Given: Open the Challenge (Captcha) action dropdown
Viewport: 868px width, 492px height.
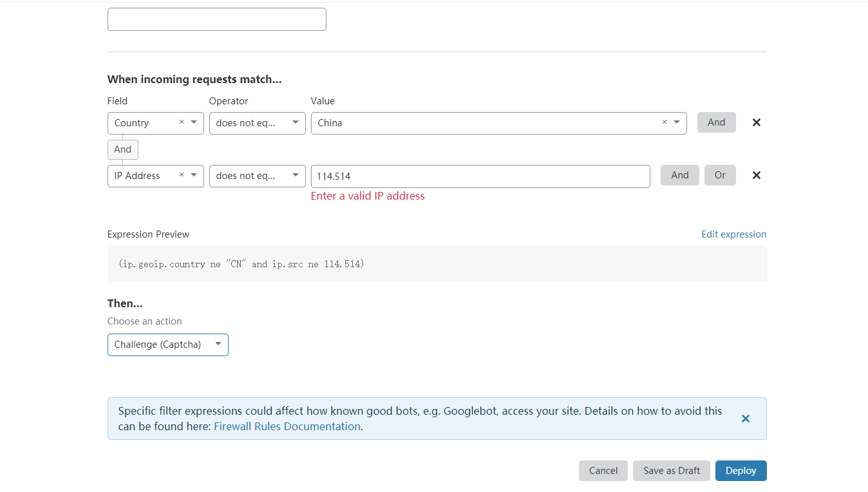Looking at the screenshot, I should [168, 345].
